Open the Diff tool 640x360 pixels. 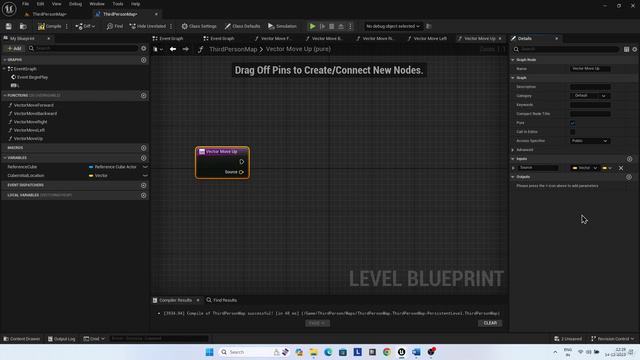point(85,26)
